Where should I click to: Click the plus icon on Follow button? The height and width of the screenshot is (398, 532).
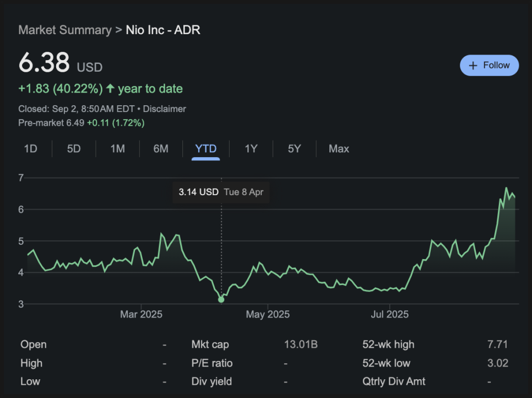tap(473, 66)
